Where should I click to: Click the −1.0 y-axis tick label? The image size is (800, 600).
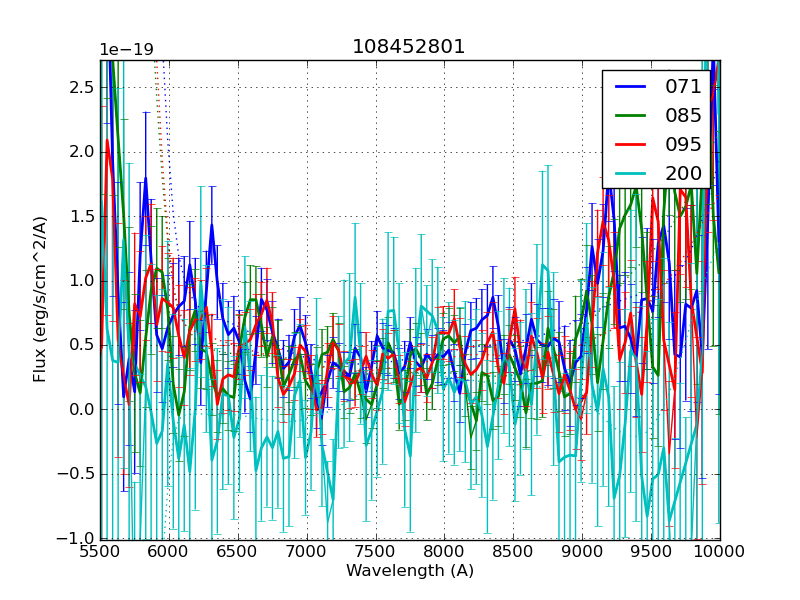click(78, 538)
